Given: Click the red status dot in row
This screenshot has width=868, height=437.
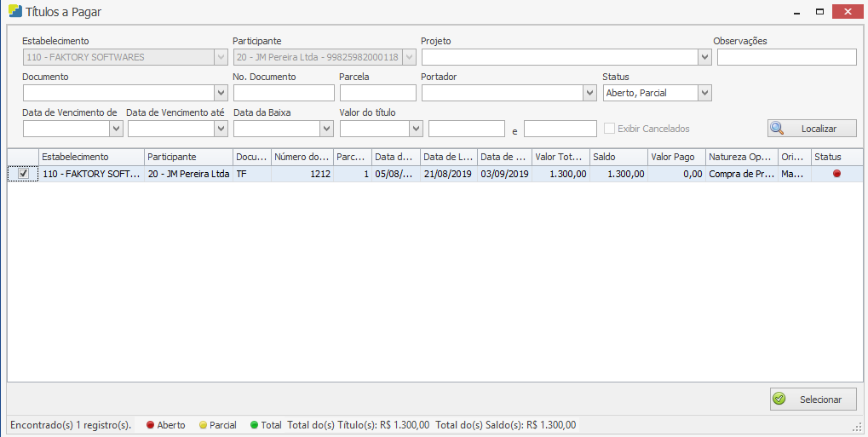Looking at the screenshot, I should pos(836,174).
